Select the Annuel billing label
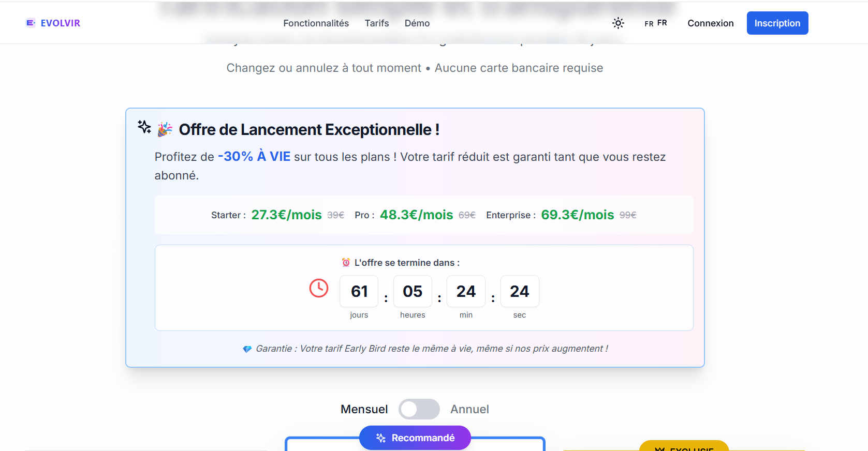This screenshot has height=451, width=868. [x=469, y=409]
